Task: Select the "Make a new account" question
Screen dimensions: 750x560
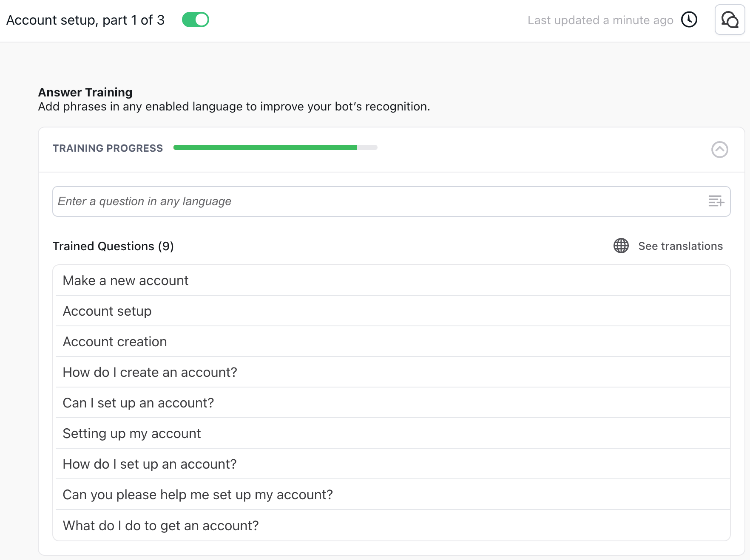Action: coord(125,280)
